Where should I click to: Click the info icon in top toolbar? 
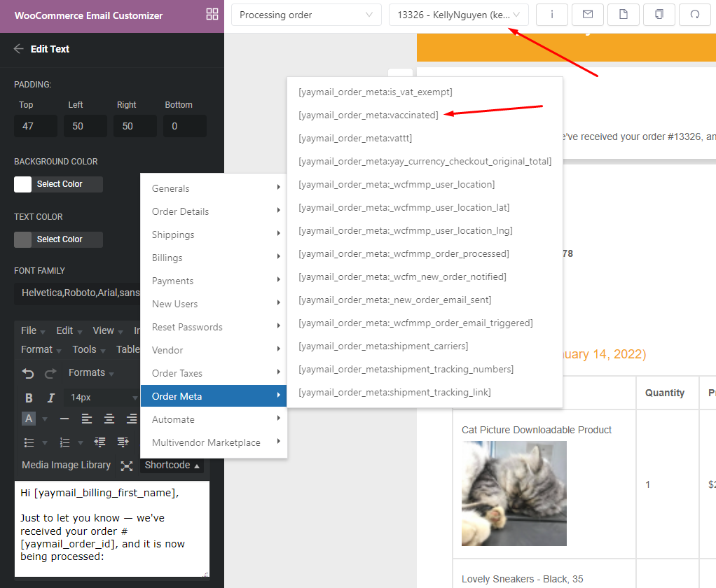[552, 15]
